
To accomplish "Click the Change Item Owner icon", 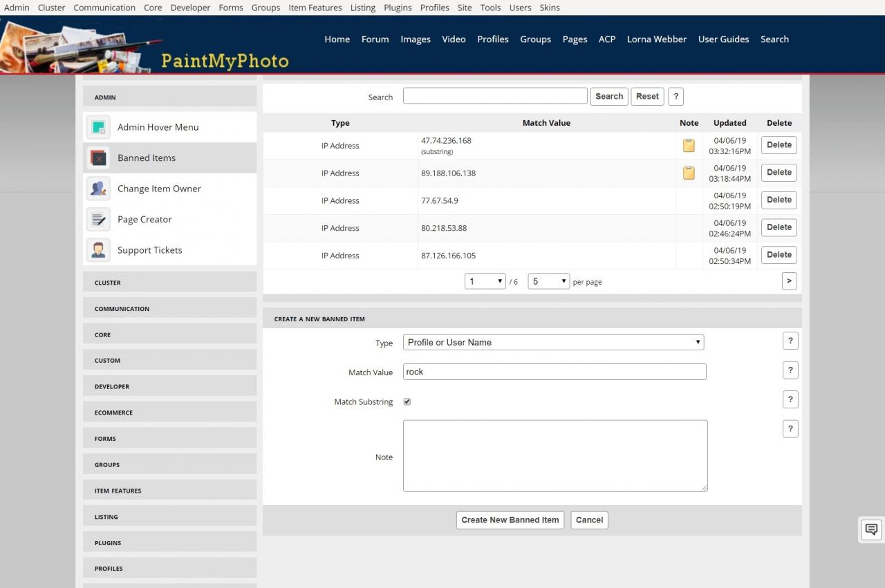I will point(98,189).
